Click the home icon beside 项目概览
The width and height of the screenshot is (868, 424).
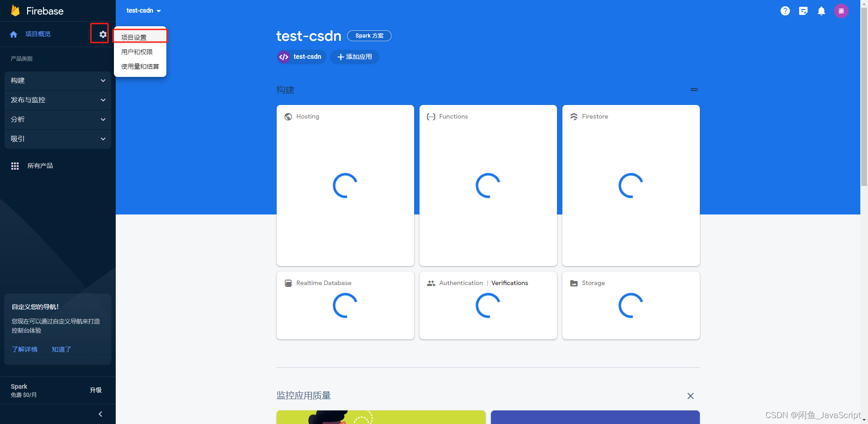[x=14, y=34]
